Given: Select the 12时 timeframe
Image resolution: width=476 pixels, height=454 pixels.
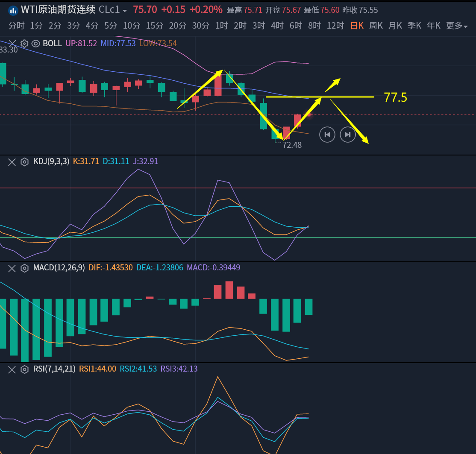Looking at the screenshot, I should [335, 26].
